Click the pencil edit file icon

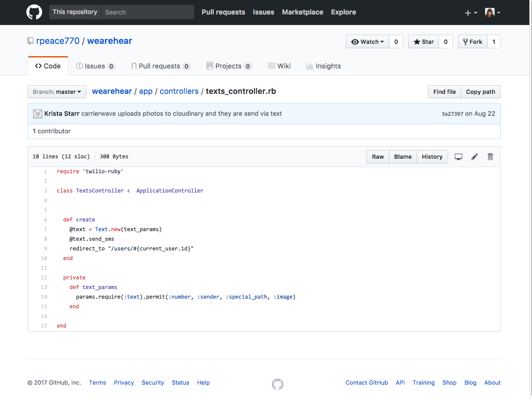coord(474,157)
